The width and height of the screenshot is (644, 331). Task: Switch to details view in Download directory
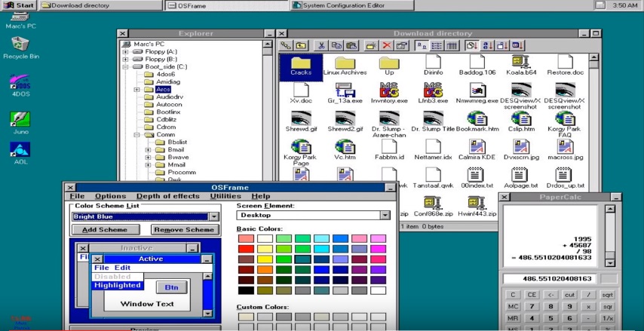(x=452, y=45)
